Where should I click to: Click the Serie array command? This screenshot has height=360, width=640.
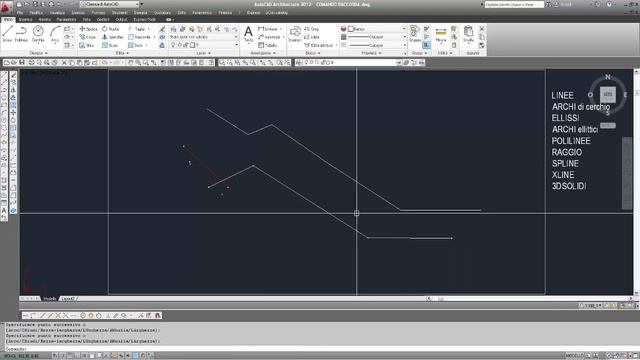point(136,45)
